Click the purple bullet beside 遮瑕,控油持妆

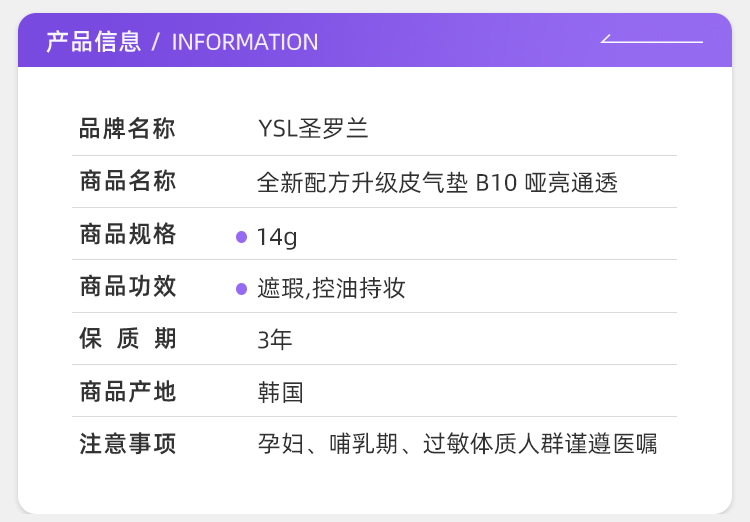[242, 289]
